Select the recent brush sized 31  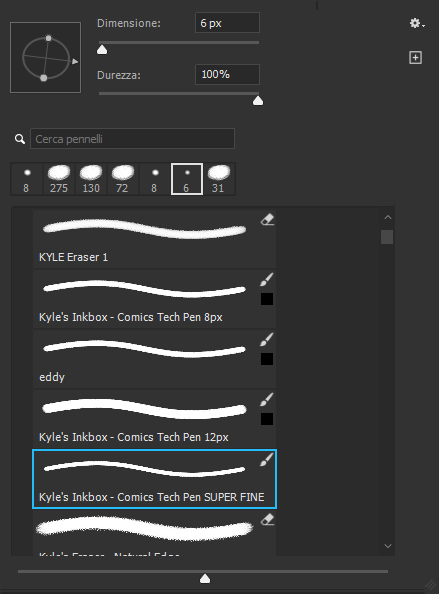219,179
